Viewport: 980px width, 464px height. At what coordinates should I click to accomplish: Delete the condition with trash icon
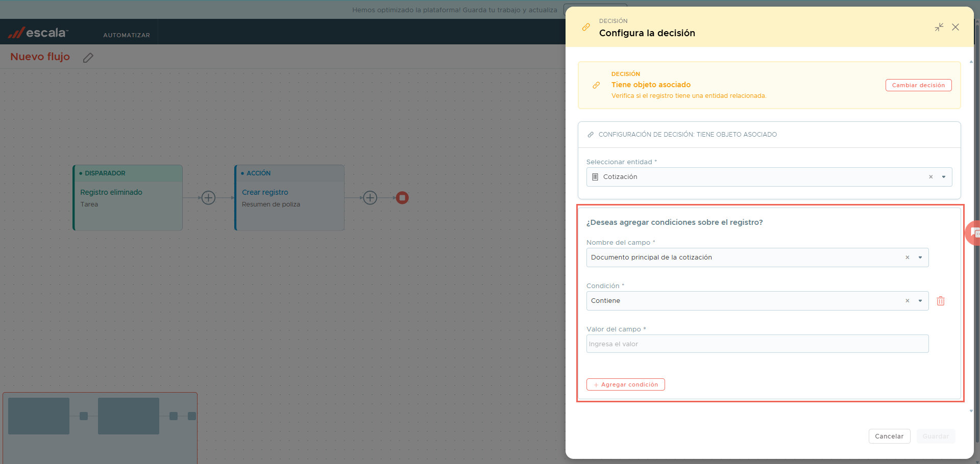[x=941, y=301]
